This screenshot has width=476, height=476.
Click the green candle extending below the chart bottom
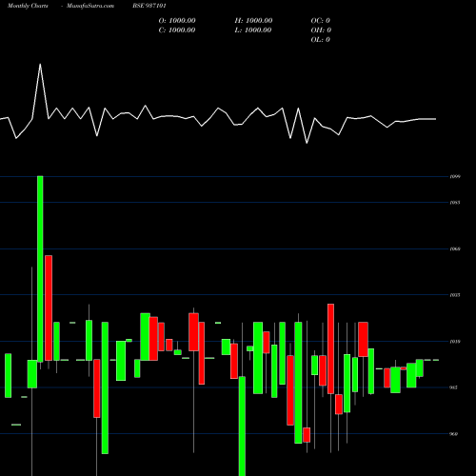click(242, 426)
